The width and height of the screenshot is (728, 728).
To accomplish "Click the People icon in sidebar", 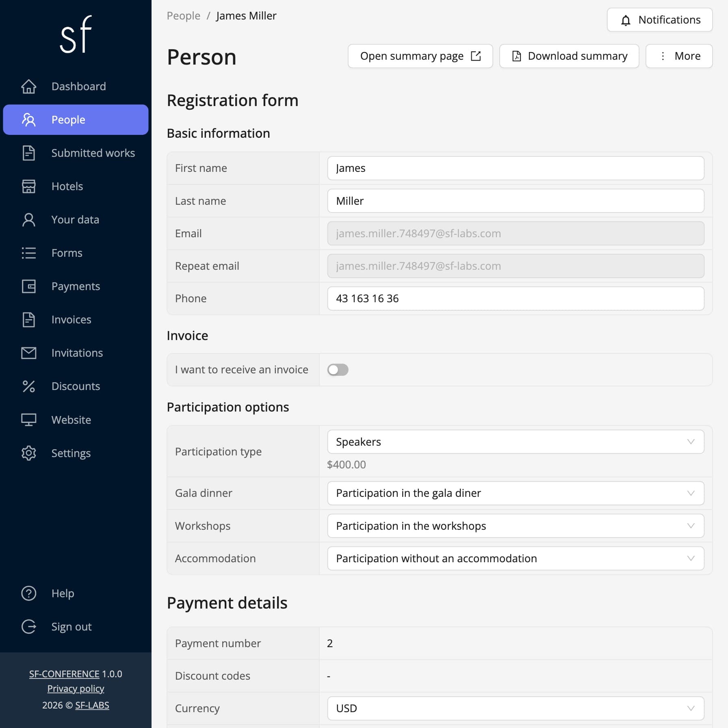I will [28, 120].
